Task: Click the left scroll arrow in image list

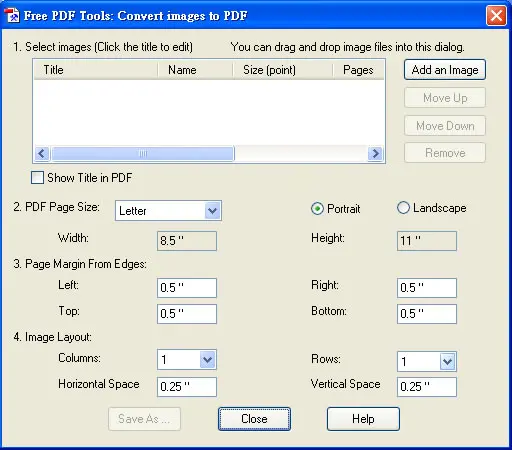Action: point(42,154)
